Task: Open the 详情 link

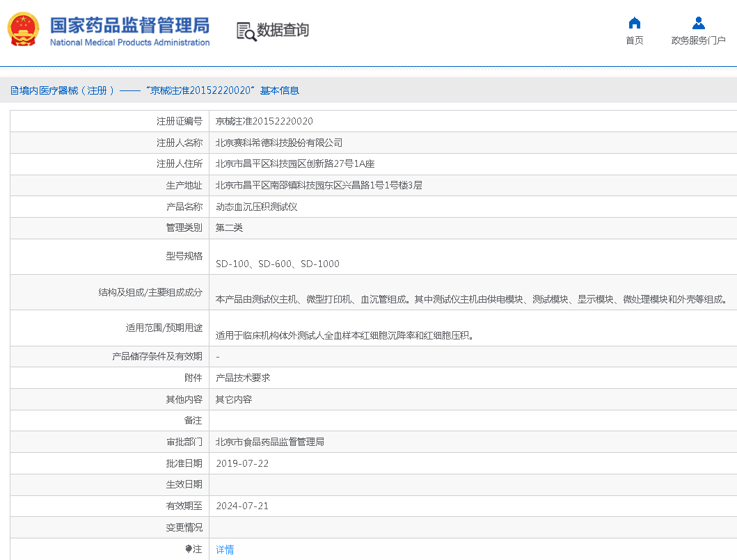Action: [x=225, y=550]
